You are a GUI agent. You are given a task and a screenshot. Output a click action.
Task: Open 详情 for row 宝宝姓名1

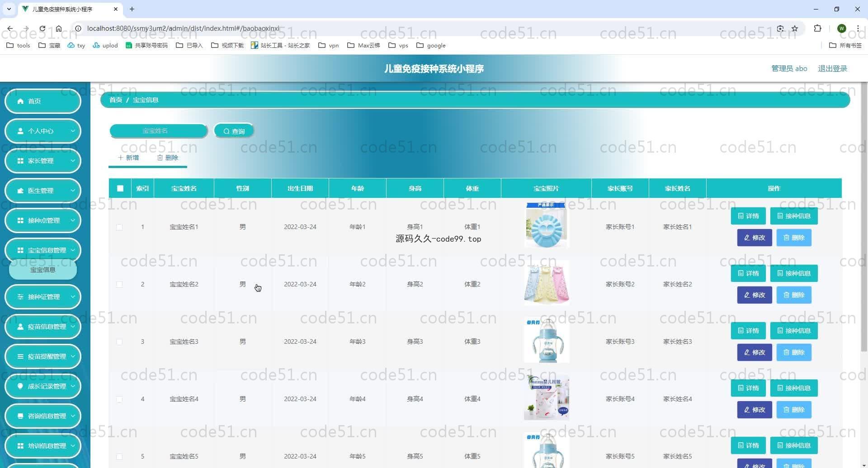click(x=748, y=216)
